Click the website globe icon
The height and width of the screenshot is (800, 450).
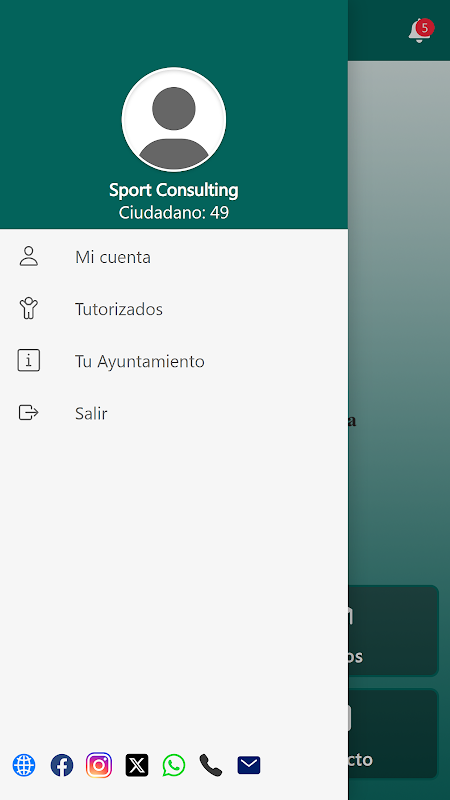pos(24,765)
